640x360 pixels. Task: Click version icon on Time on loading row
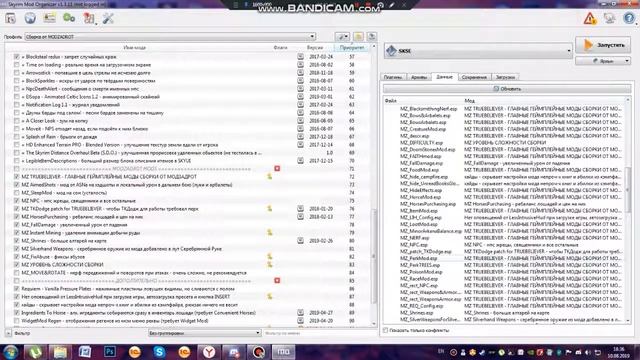coord(300,64)
